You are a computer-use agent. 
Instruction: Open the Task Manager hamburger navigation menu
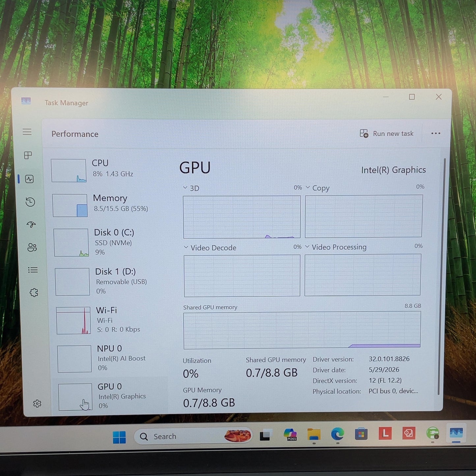pos(27,132)
